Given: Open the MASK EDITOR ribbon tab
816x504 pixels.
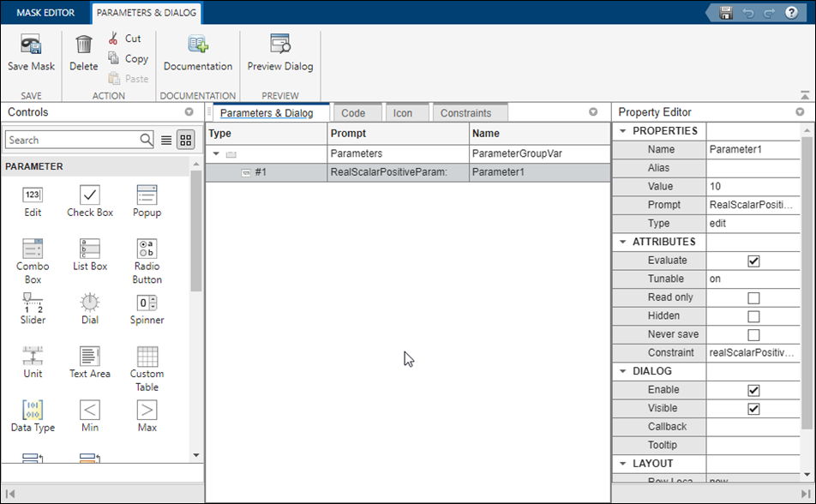Looking at the screenshot, I should click(x=45, y=13).
